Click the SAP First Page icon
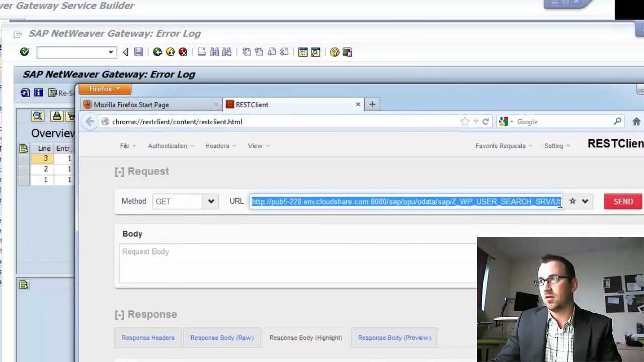644x362 pixels. (x=246, y=52)
